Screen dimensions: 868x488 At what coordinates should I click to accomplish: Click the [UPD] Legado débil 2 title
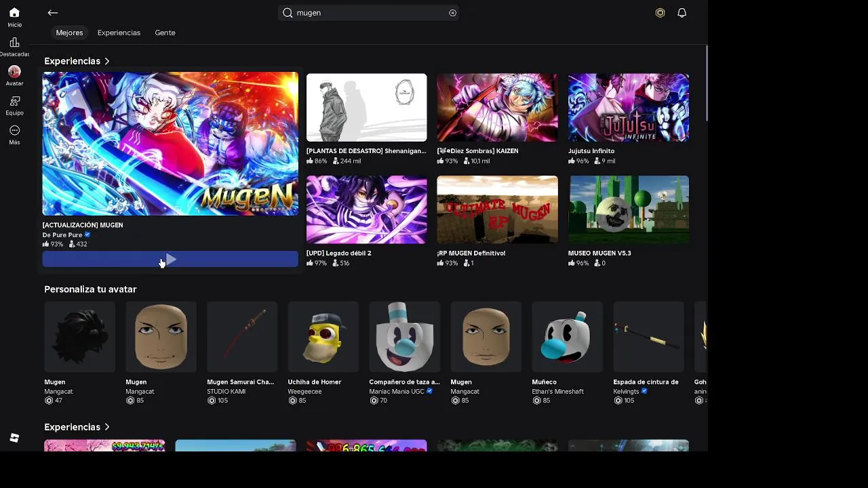338,253
